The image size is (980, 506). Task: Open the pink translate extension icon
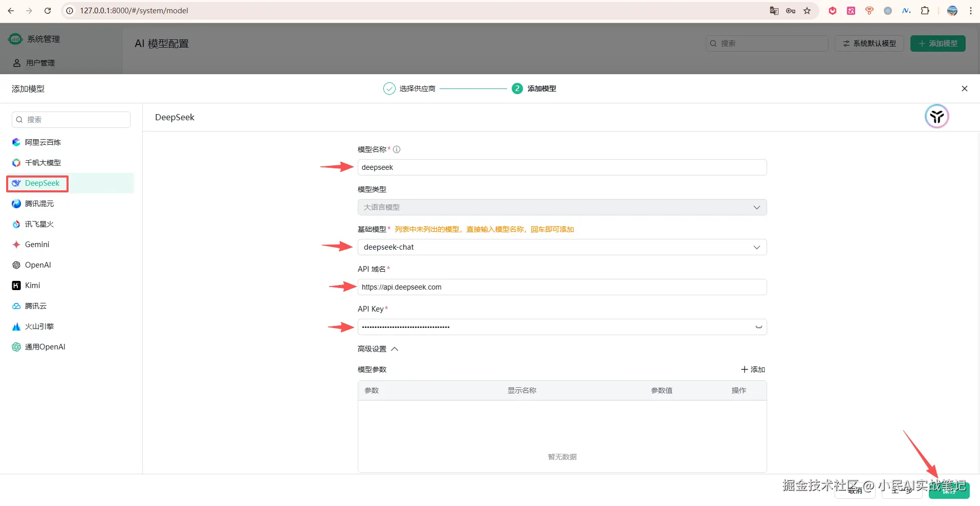[x=851, y=11]
